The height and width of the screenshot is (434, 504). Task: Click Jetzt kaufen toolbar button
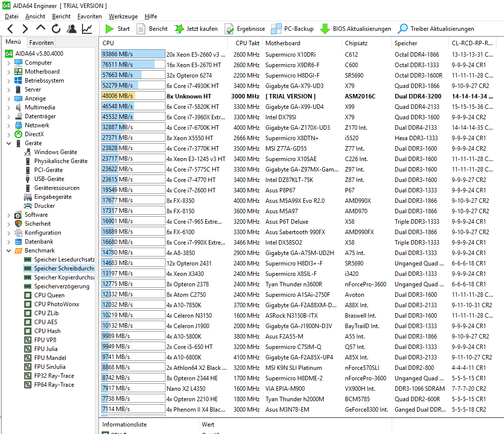coord(196,29)
